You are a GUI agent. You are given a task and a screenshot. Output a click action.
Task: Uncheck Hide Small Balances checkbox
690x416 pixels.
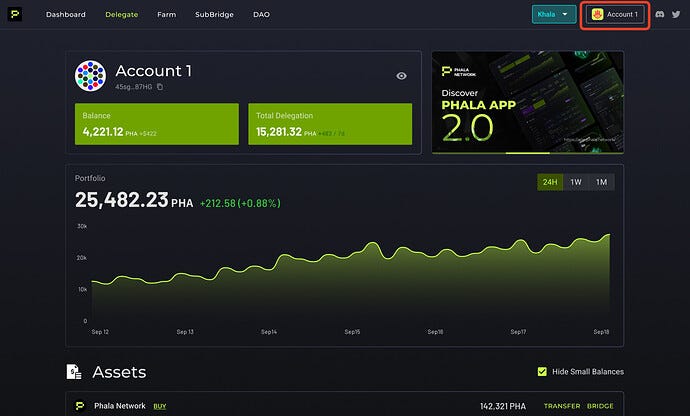[x=542, y=372]
